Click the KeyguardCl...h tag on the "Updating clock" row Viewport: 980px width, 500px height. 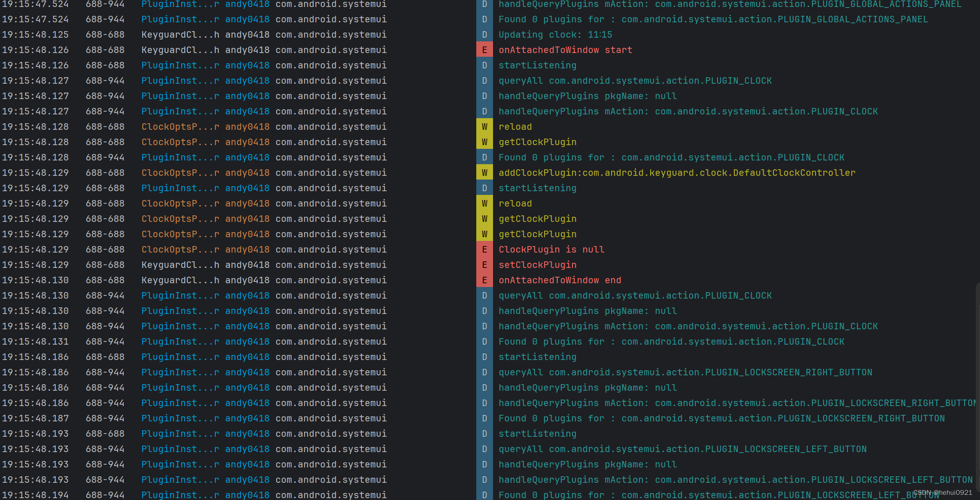pos(180,35)
